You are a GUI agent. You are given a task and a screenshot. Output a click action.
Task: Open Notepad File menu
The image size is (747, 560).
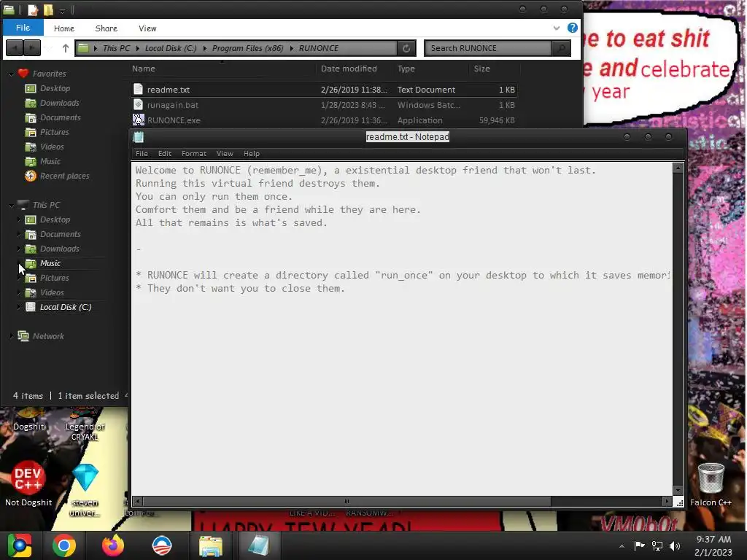(x=142, y=153)
